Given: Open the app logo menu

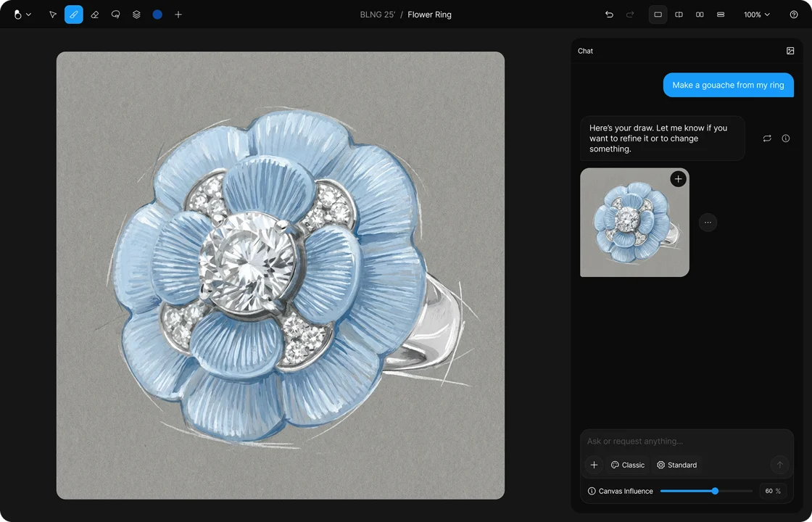Looking at the screenshot, I should (x=22, y=14).
